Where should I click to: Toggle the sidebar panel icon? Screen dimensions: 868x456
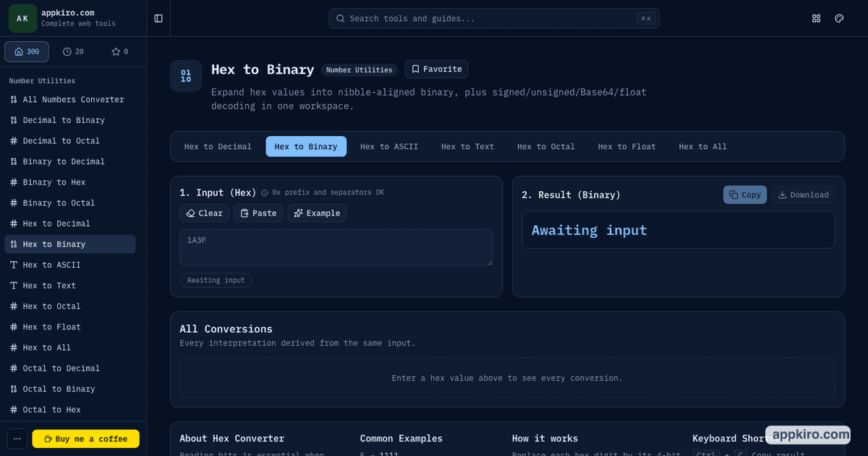pyautogui.click(x=158, y=18)
